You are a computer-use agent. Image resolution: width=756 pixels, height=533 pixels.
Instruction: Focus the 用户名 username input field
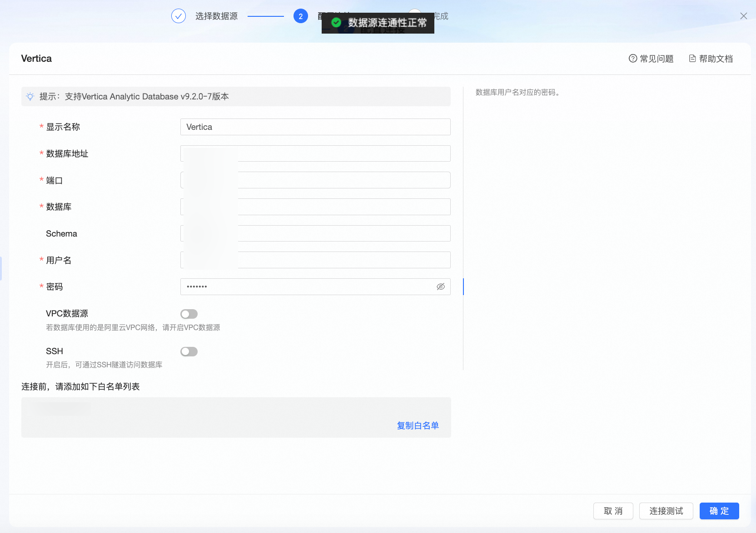point(315,260)
